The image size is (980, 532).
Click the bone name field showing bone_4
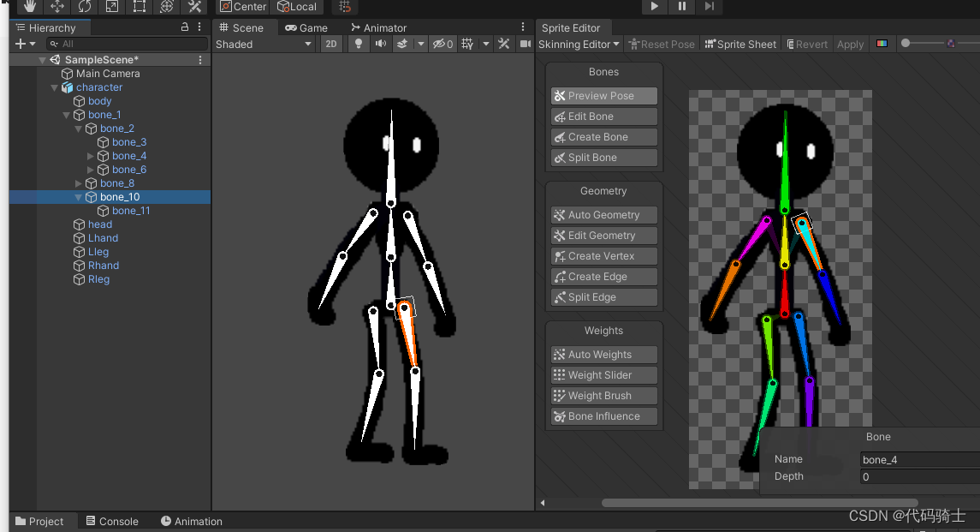[915, 459]
